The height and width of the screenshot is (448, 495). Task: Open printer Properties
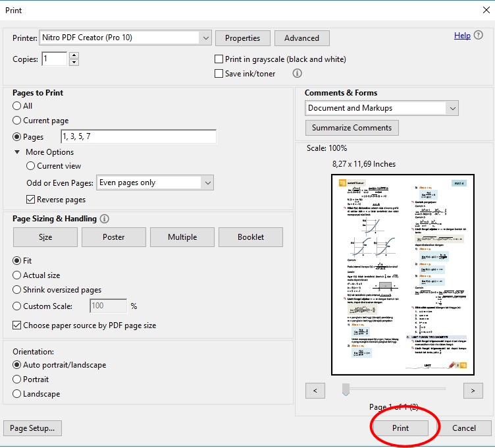(x=242, y=38)
